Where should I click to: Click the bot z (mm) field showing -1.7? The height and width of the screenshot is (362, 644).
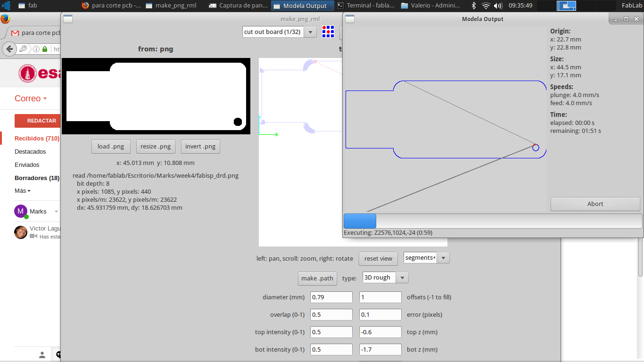(380, 350)
